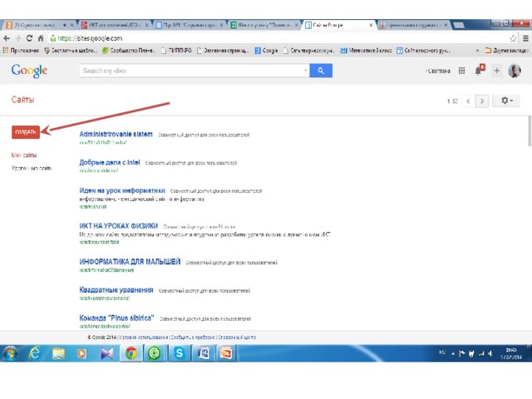Show hidden system tray icons
The image size is (532, 399).
click(x=452, y=353)
